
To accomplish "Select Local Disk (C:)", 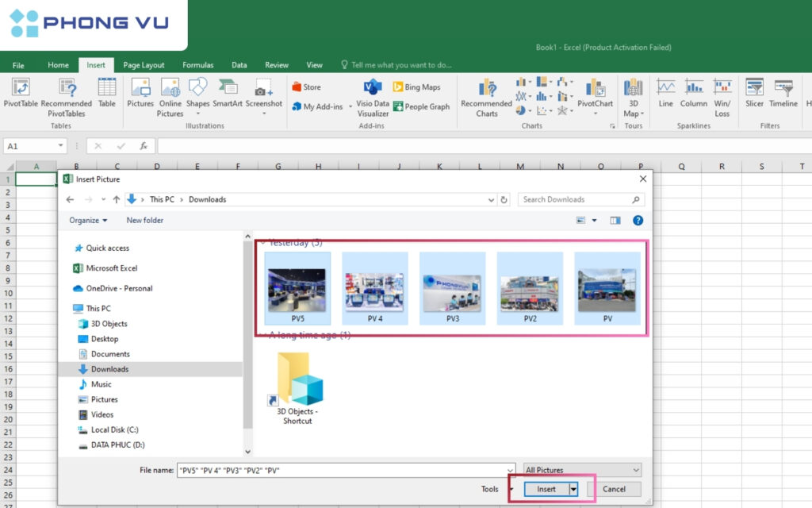I will (108, 429).
